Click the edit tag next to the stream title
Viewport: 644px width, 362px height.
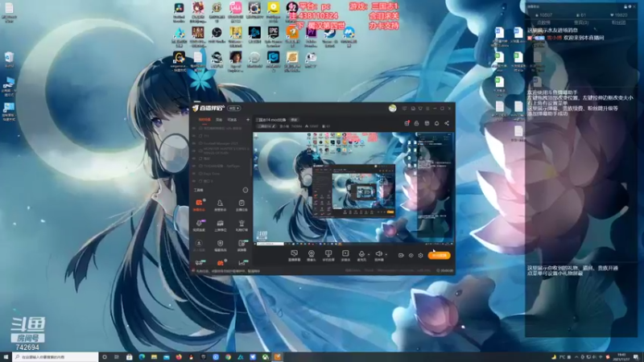click(x=294, y=120)
